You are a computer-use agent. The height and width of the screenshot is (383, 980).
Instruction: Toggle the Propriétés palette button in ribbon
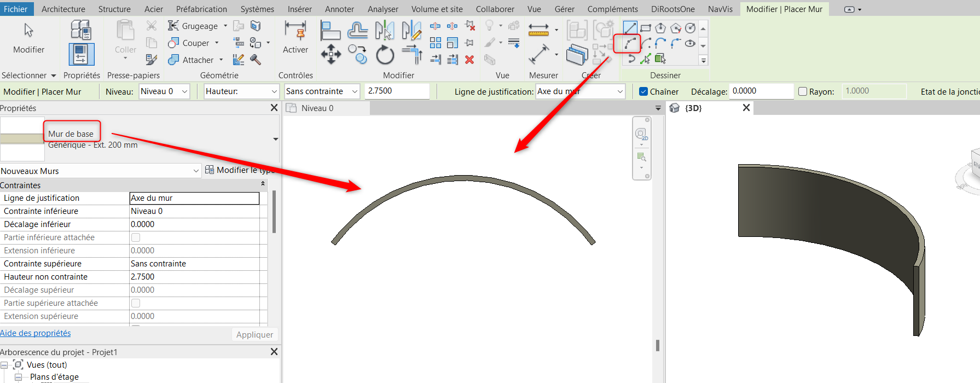coord(81,55)
